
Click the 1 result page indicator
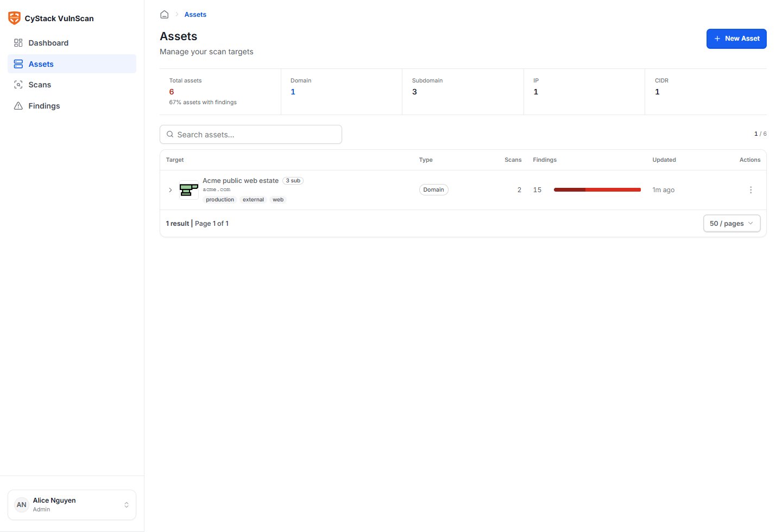(x=178, y=224)
